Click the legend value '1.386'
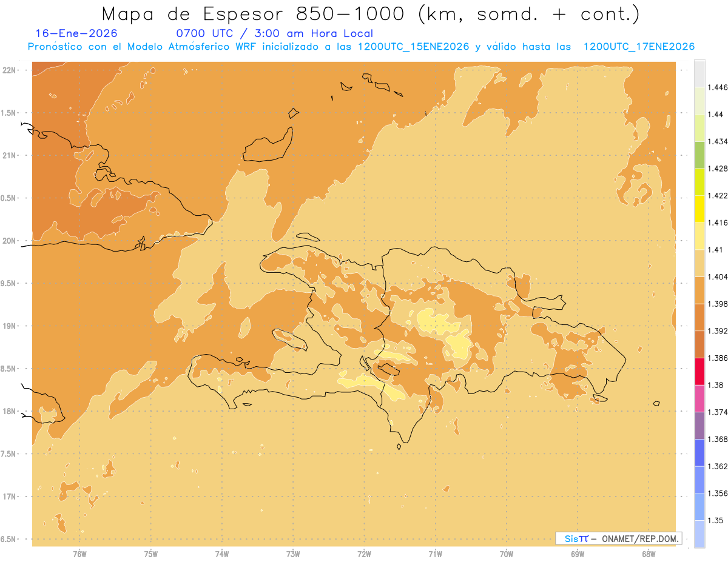 tap(718, 358)
